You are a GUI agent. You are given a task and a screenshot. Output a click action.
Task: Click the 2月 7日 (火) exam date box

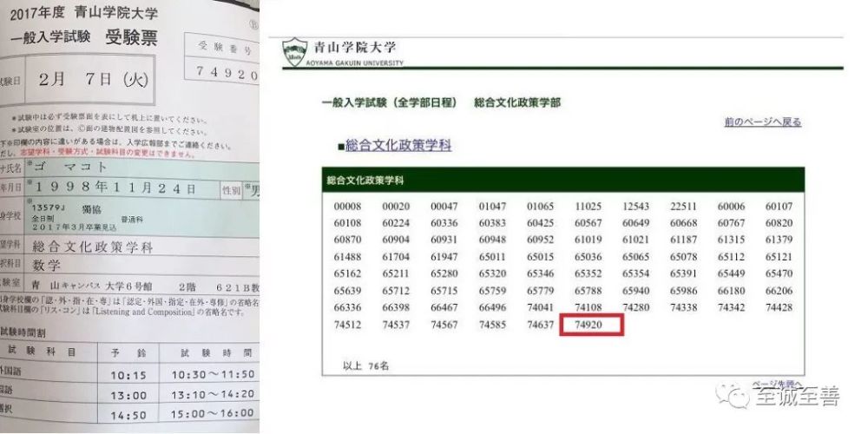(89, 80)
